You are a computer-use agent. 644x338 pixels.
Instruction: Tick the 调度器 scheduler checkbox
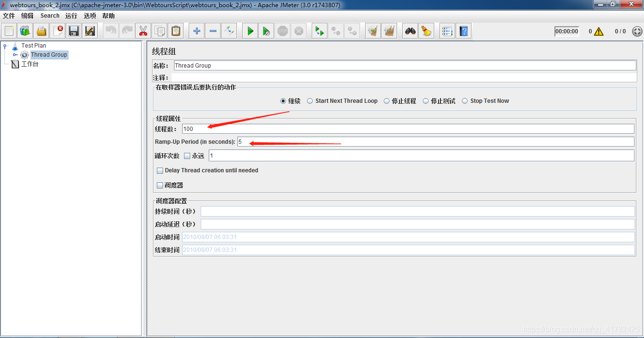(160, 185)
